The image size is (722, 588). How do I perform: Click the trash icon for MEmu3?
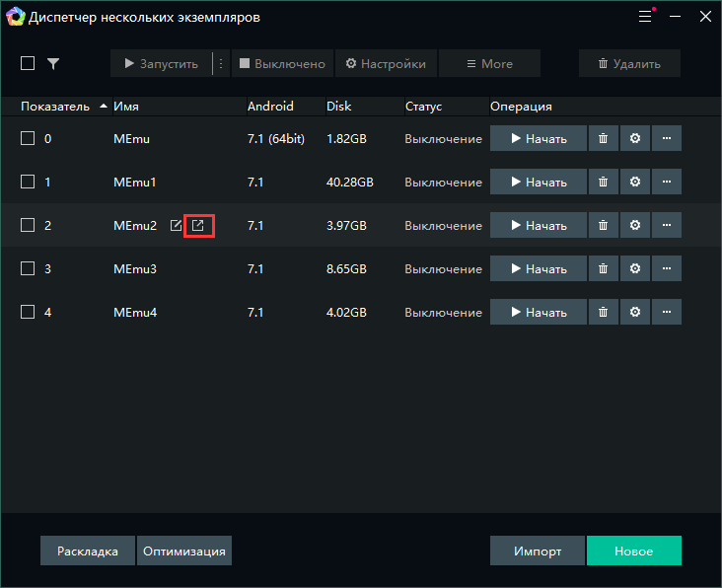click(603, 269)
